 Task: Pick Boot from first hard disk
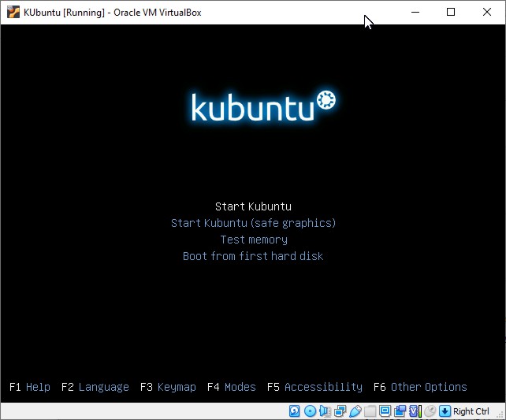[253, 256]
